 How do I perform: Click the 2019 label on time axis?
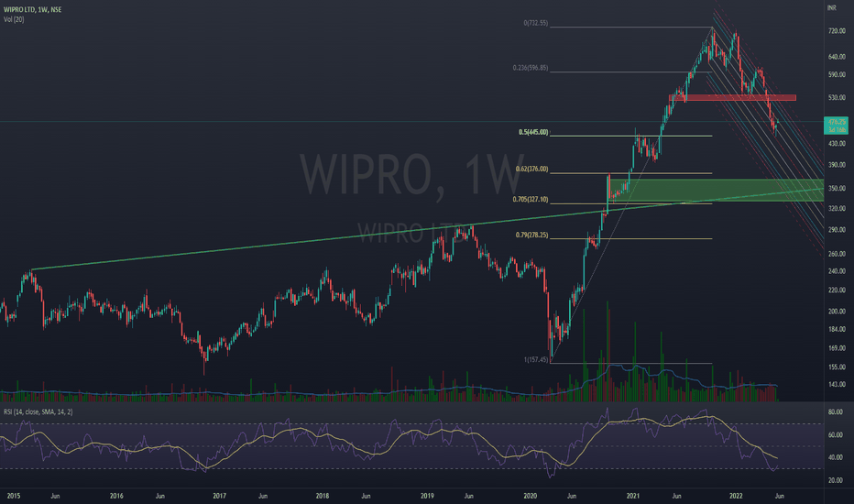click(x=428, y=496)
